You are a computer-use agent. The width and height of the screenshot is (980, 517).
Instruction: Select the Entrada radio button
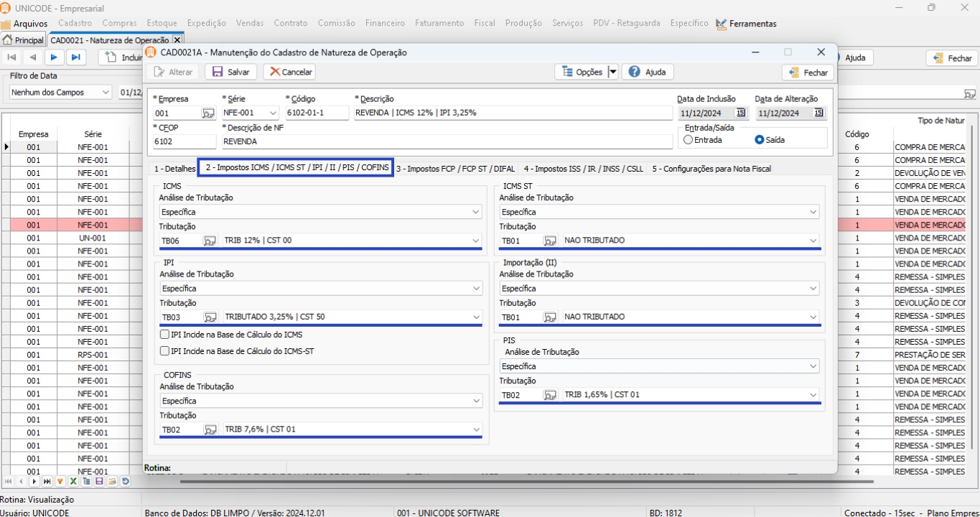click(x=689, y=140)
